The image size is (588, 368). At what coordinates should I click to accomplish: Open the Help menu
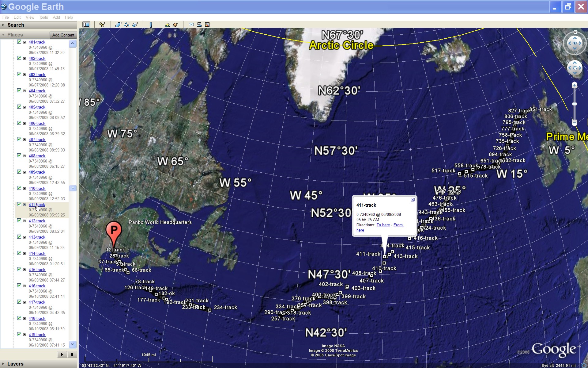[x=69, y=17]
